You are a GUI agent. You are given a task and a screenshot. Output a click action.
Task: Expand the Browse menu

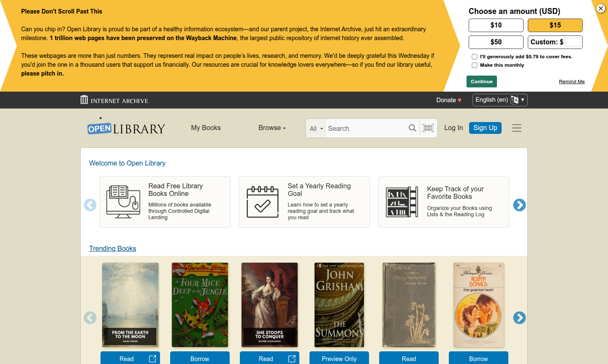(x=272, y=128)
